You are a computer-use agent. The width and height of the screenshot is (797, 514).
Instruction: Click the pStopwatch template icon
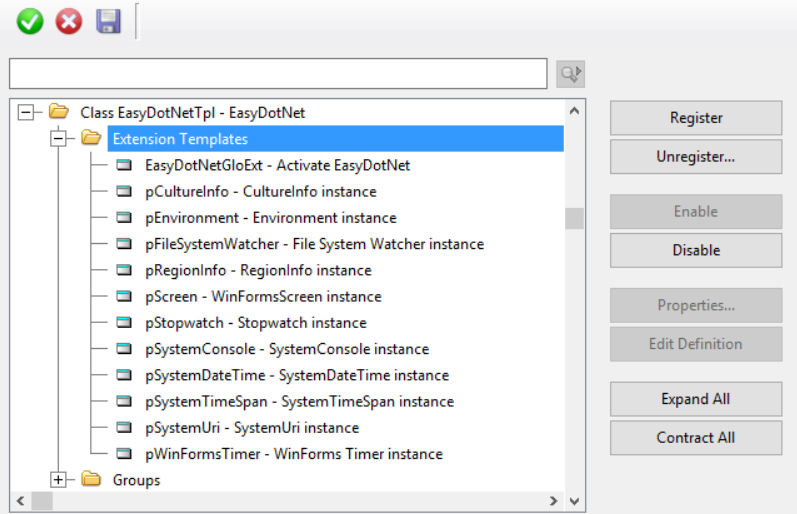(124, 322)
